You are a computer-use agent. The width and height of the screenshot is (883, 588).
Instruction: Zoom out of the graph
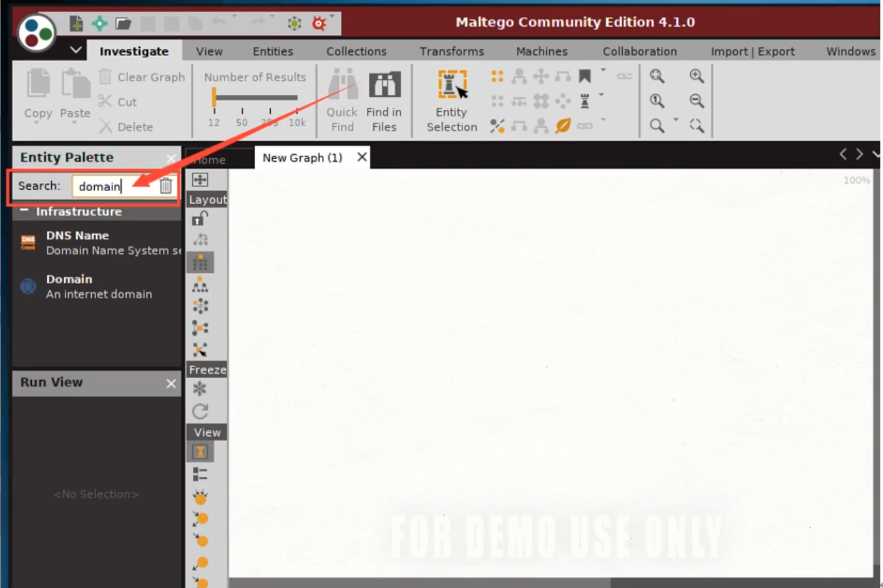tap(696, 101)
